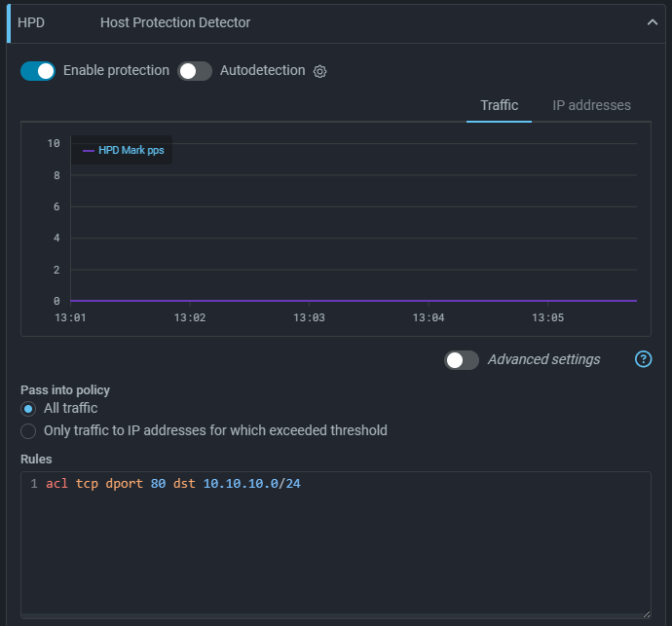
Task: Click the Host Protection Detector title
Action: [175, 22]
